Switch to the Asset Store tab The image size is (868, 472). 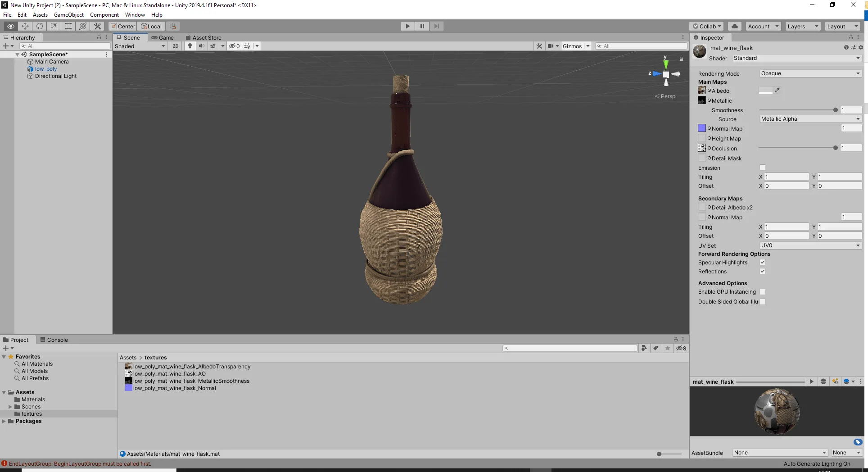[x=203, y=37]
